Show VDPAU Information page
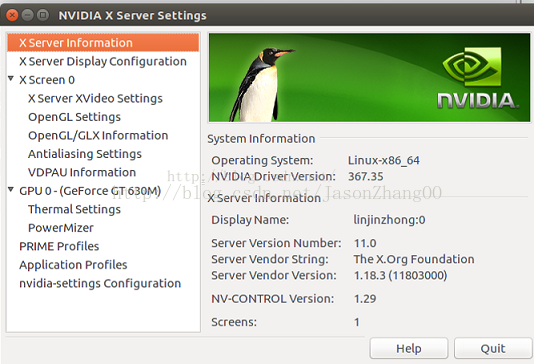Screen dimensions: 534x364 (x=82, y=172)
